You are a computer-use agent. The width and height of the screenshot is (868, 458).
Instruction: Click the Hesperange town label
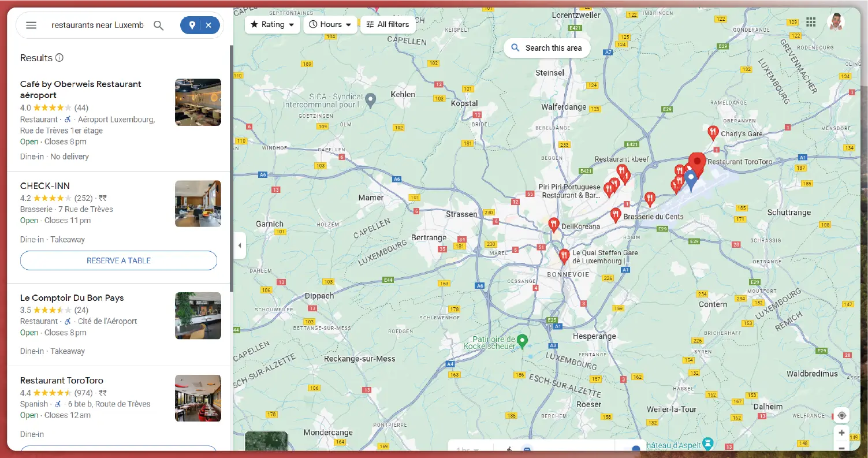(x=594, y=336)
